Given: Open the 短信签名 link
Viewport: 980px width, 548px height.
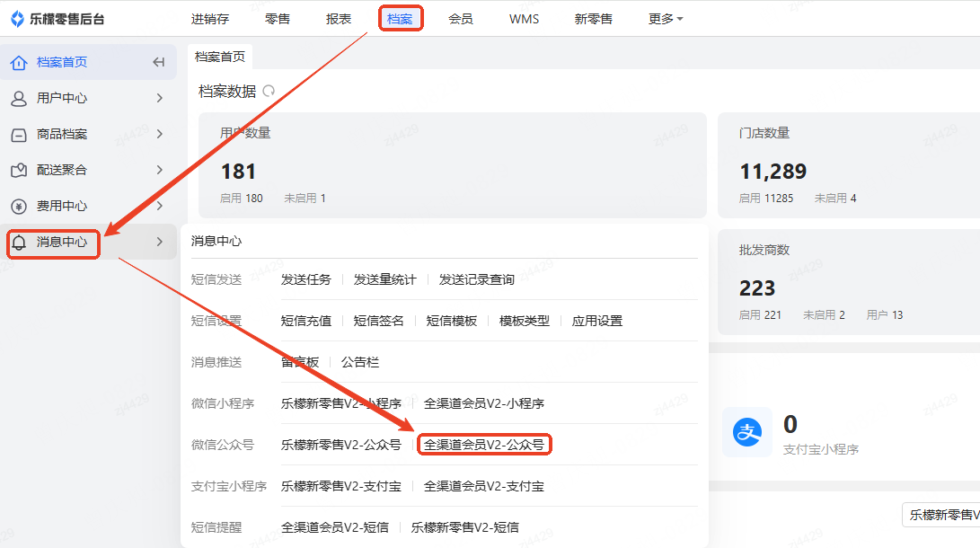Looking at the screenshot, I should click(379, 321).
